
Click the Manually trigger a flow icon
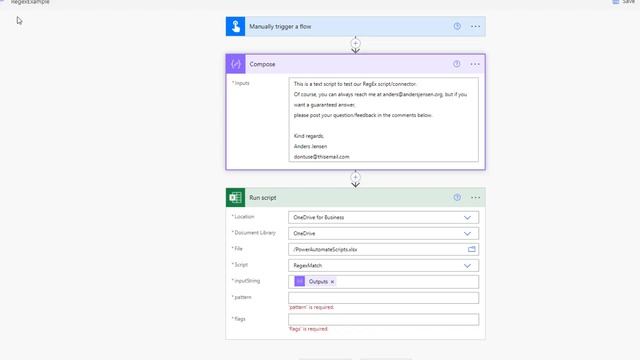tap(236, 26)
